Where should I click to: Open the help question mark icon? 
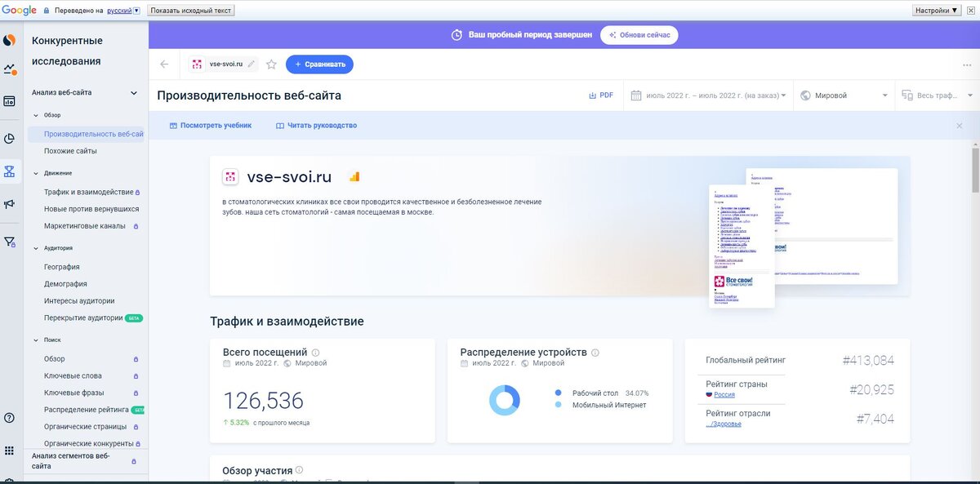(x=9, y=418)
